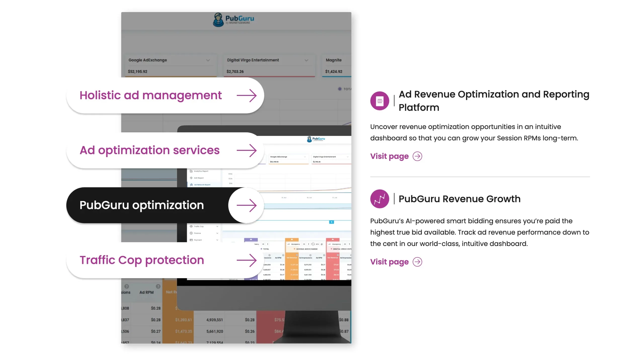Click the orange Google AdExchange column collapse handle
This screenshot has width=644, height=362.
(292, 239)
